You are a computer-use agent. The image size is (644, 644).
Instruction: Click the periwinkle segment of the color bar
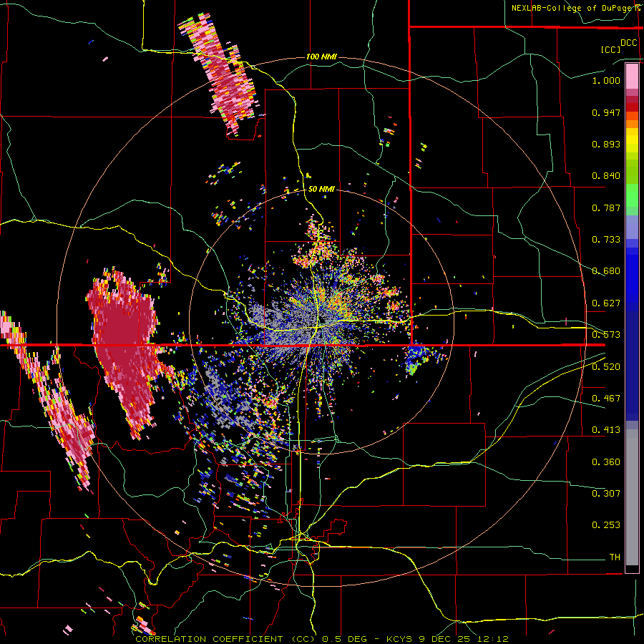click(x=632, y=228)
